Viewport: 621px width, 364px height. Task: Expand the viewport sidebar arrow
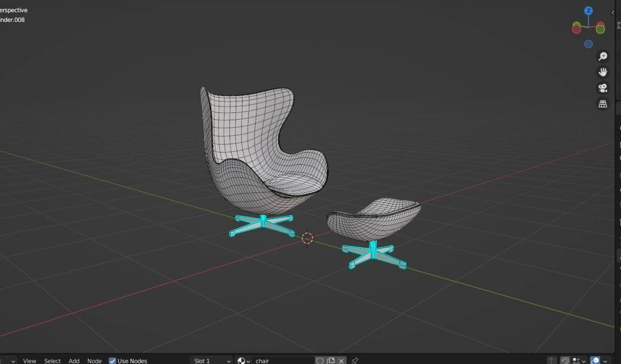(x=613, y=13)
